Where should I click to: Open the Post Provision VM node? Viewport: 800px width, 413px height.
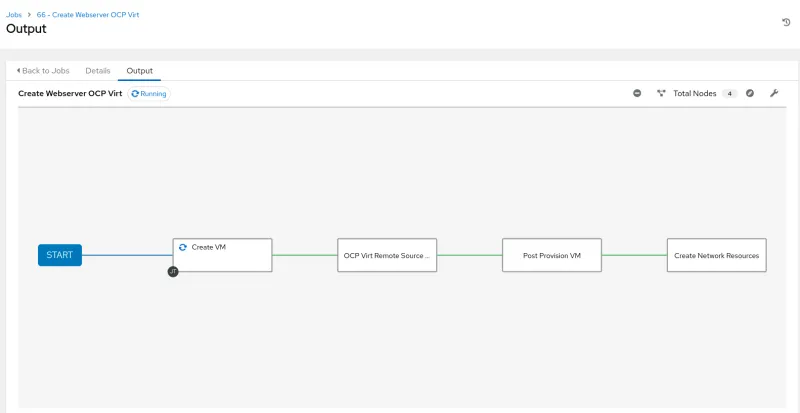[551, 255]
